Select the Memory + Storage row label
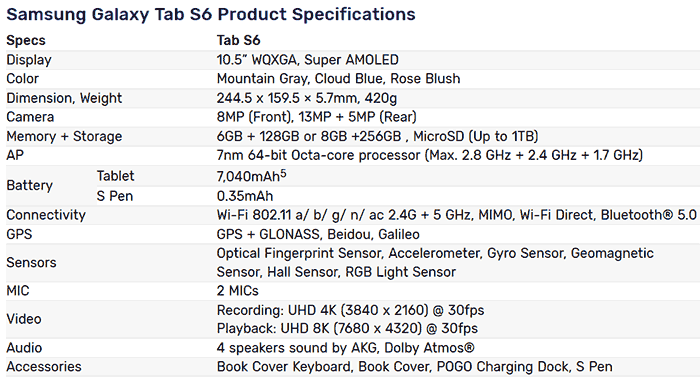 pos(64,137)
